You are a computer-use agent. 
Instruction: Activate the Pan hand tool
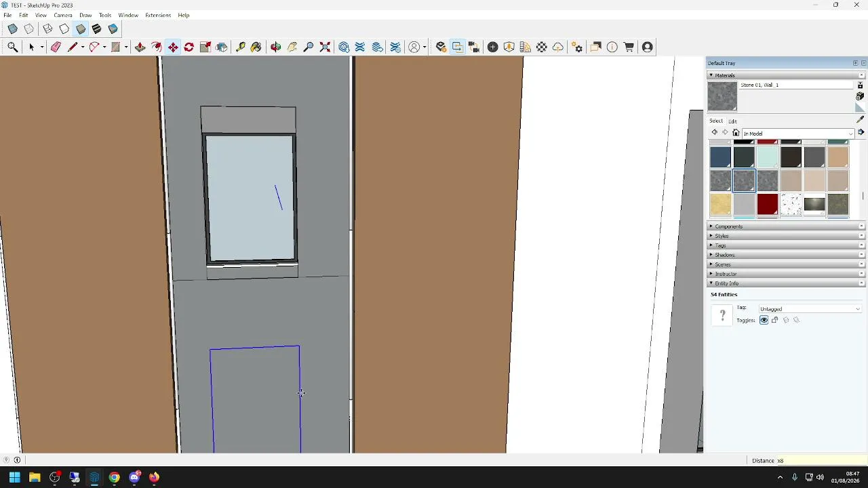click(292, 47)
